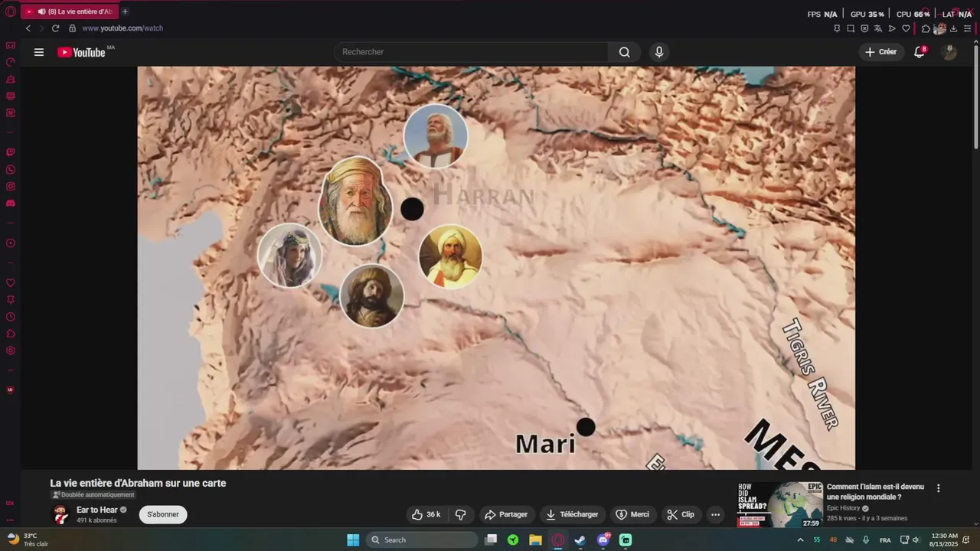Image resolution: width=980 pixels, height=551 pixels.
Task: Open the Windows Start menu
Action: coord(353,540)
